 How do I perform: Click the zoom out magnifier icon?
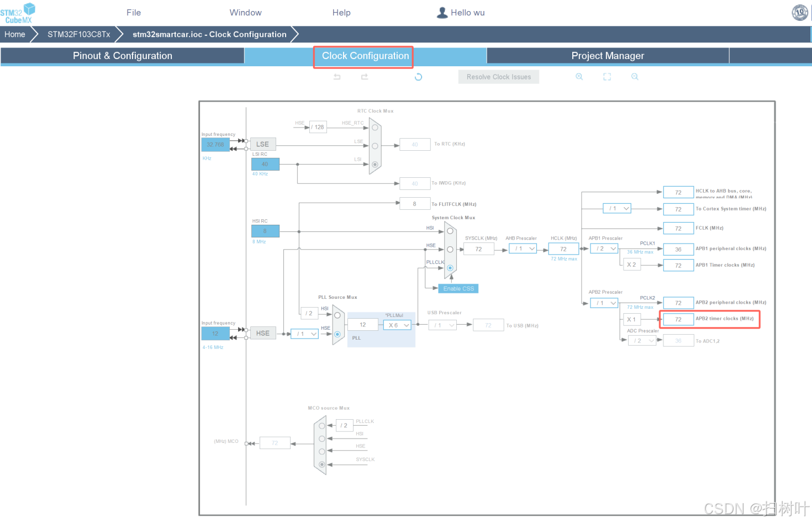[x=635, y=77]
